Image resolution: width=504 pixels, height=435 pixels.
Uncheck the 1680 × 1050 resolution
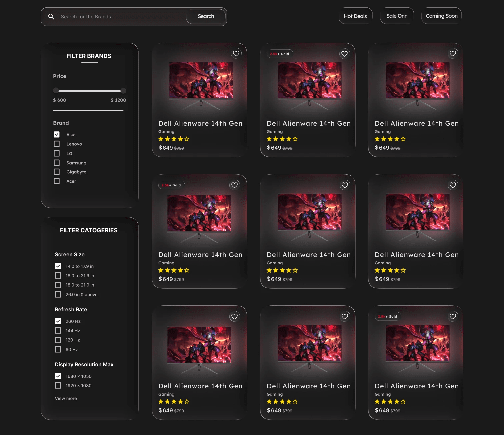58,376
